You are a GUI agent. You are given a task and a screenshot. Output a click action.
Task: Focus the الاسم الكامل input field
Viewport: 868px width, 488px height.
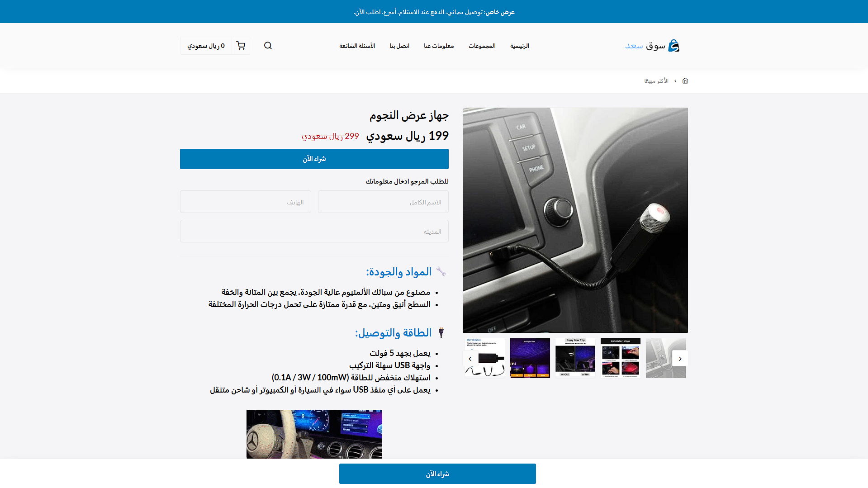click(383, 202)
